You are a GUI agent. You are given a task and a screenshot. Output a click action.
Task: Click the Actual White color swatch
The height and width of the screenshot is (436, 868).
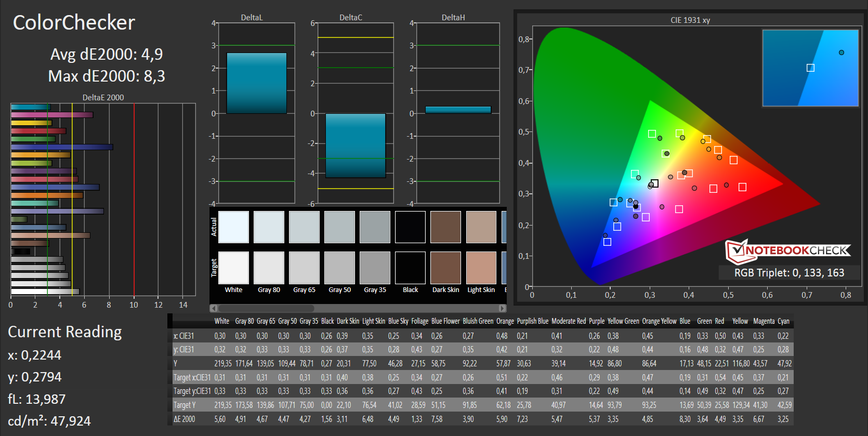(233, 227)
